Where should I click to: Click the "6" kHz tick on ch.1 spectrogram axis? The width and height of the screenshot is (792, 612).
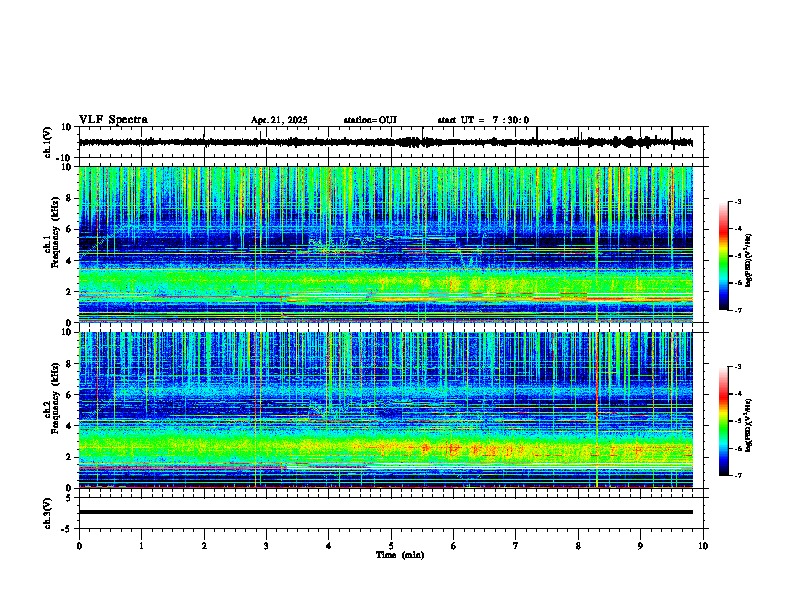tap(69, 229)
